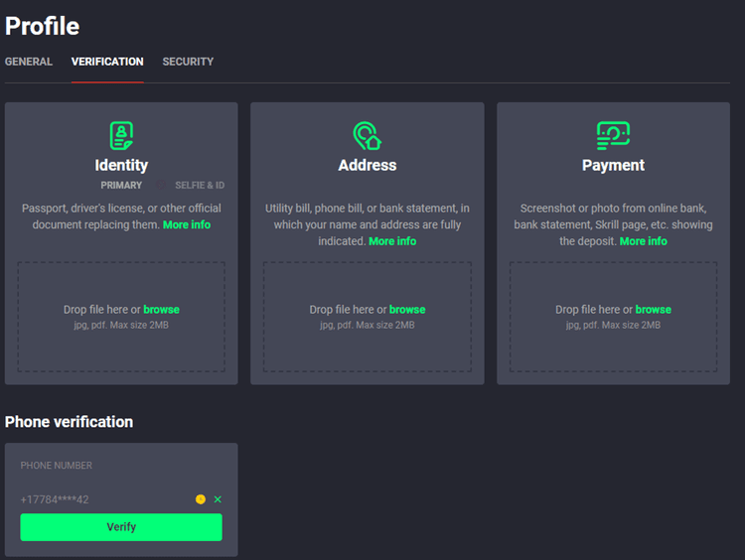Click the Address location pin icon
Image resolution: width=745 pixels, height=560 pixels.
368,136
